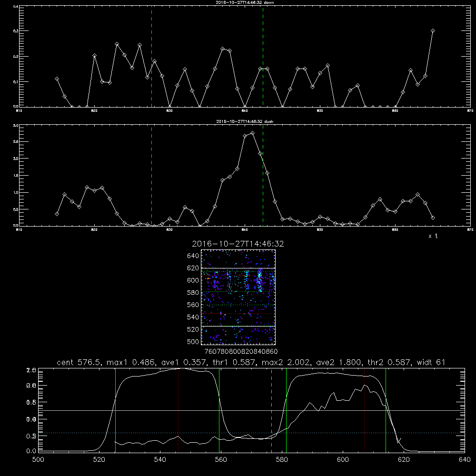Click the 860 x-axis label under the dusk plot

(x=395, y=230)
